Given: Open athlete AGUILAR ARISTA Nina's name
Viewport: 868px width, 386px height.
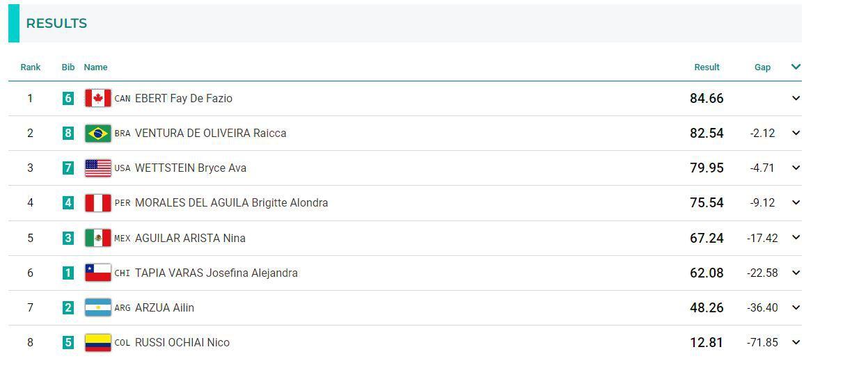Looking at the screenshot, I should [x=190, y=238].
